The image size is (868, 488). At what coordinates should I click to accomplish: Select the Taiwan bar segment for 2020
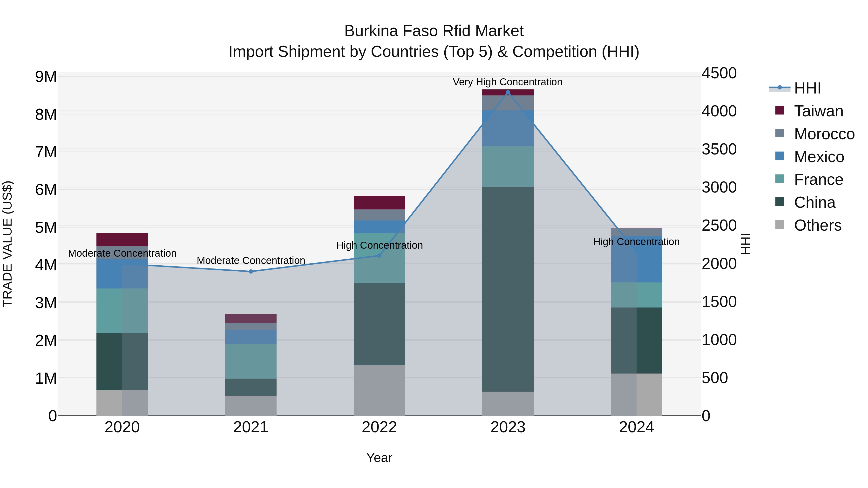(x=122, y=240)
